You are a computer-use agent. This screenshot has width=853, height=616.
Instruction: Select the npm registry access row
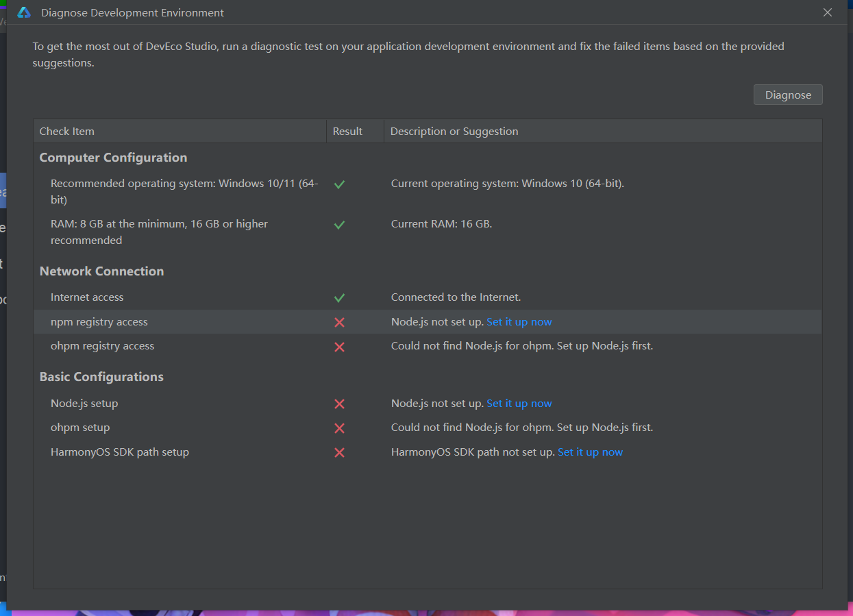click(99, 322)
